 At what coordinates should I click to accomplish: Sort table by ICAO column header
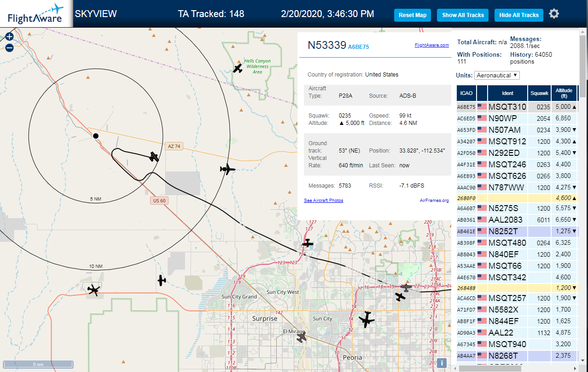coord(466,93)
